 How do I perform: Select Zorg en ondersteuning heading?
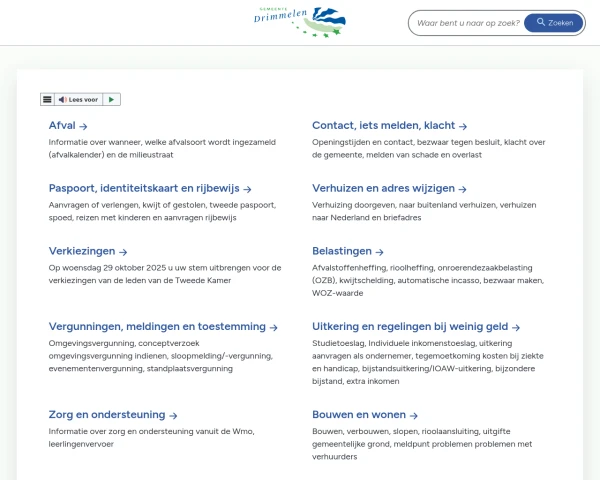click(107, 414)
